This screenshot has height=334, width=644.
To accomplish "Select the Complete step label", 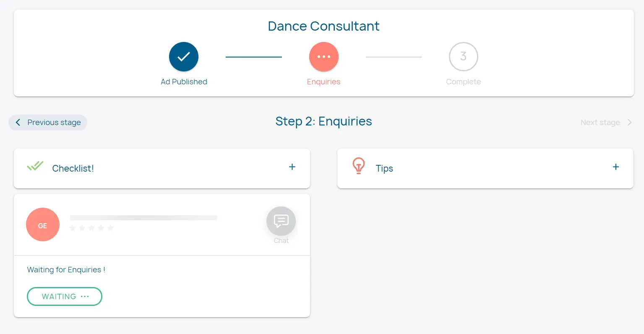I will click(x=463, y=82).
